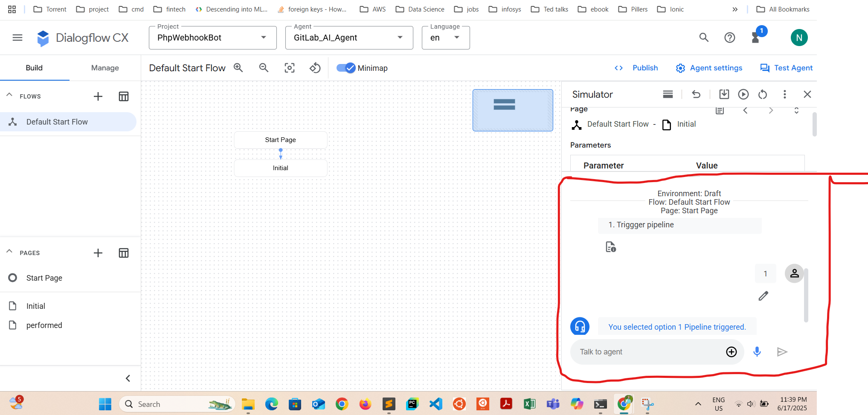
Task: Go to next step with right chevron
Action: pos(771,110)
